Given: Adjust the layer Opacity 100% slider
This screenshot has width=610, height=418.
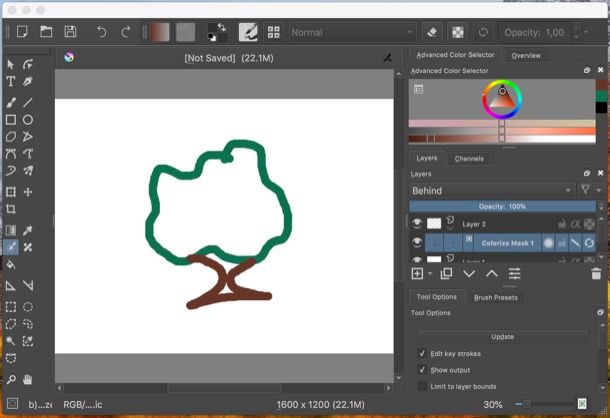Looking at the screenshot, I should (502, 206).
